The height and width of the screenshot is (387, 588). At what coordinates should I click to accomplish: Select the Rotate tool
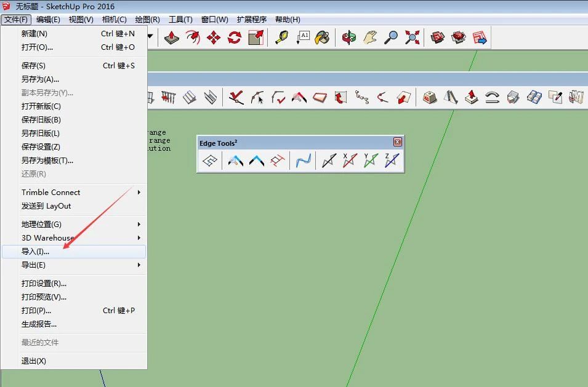[x=235, y=38]
